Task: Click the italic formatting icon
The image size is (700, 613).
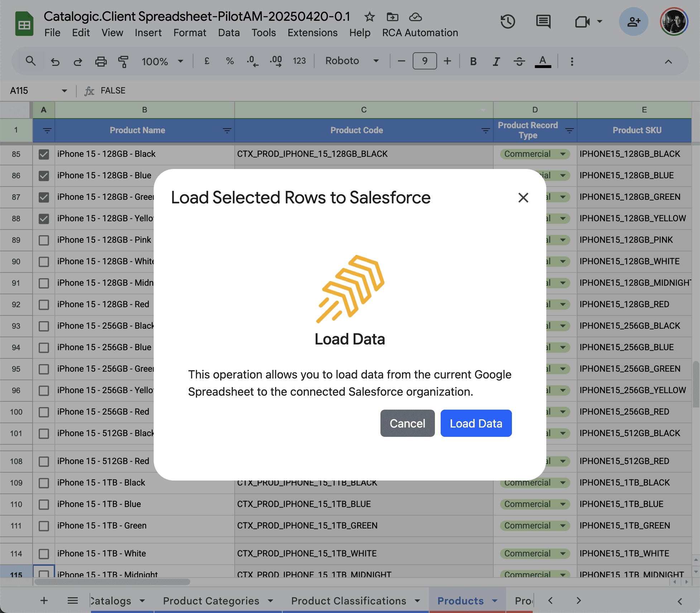Action: 496,61
